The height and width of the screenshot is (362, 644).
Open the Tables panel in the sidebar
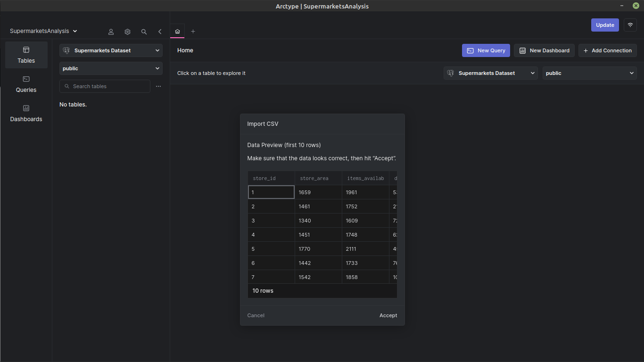click(x=26, y=54)
